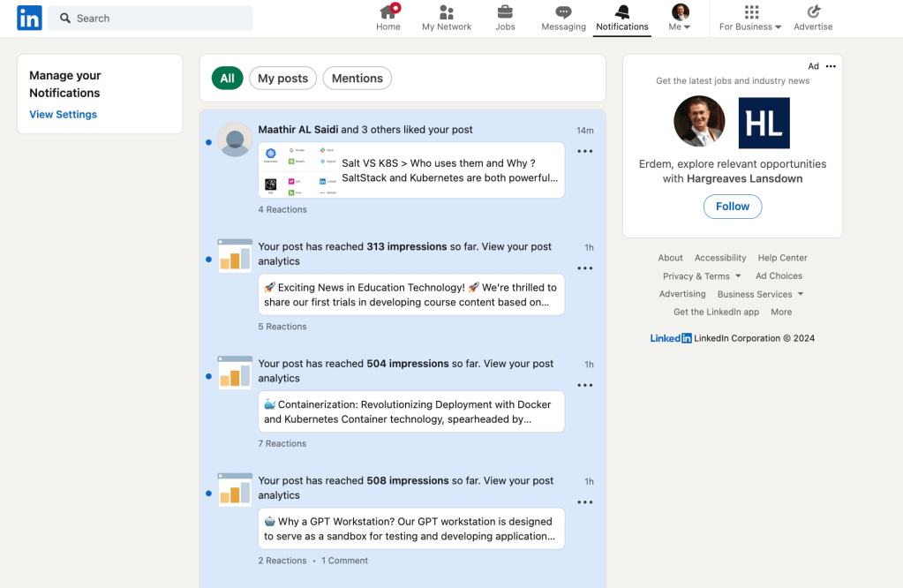This screenshot has height=588, width=903.
Task: Open the 1 Comment link
Action: (344, 561)
